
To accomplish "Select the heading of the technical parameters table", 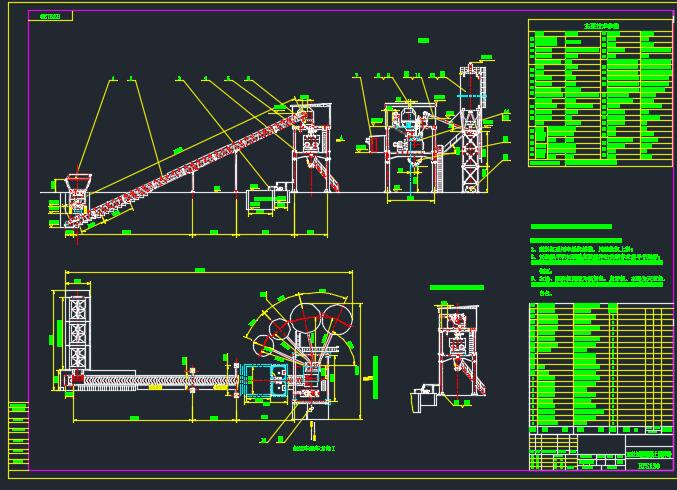I will coord(601,25).
